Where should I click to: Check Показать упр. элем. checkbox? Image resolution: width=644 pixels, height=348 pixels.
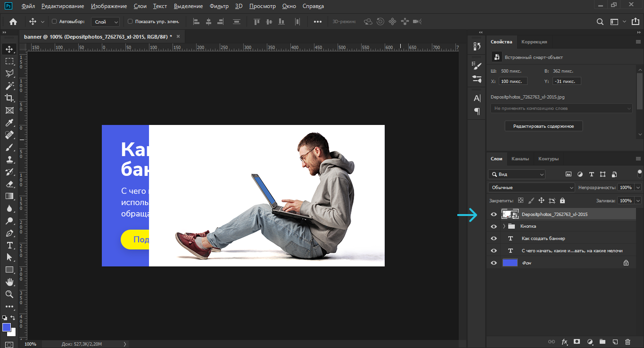point(131,22)
